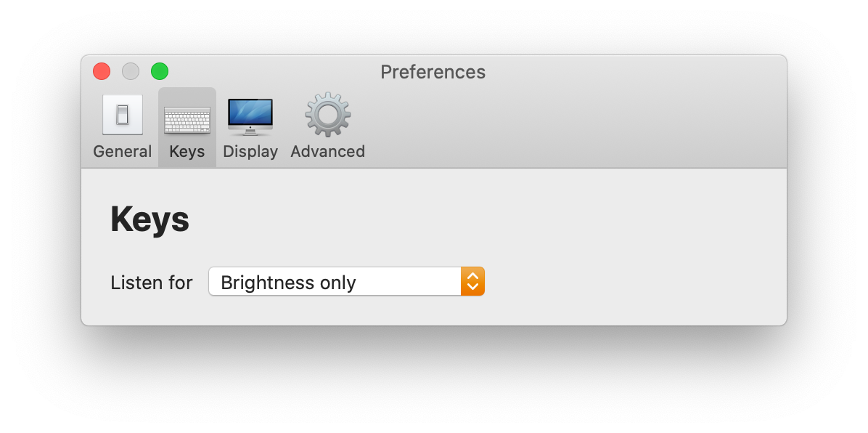
Task: Click the orange dropdown arrows button
Action: click(x=472, y=282)
